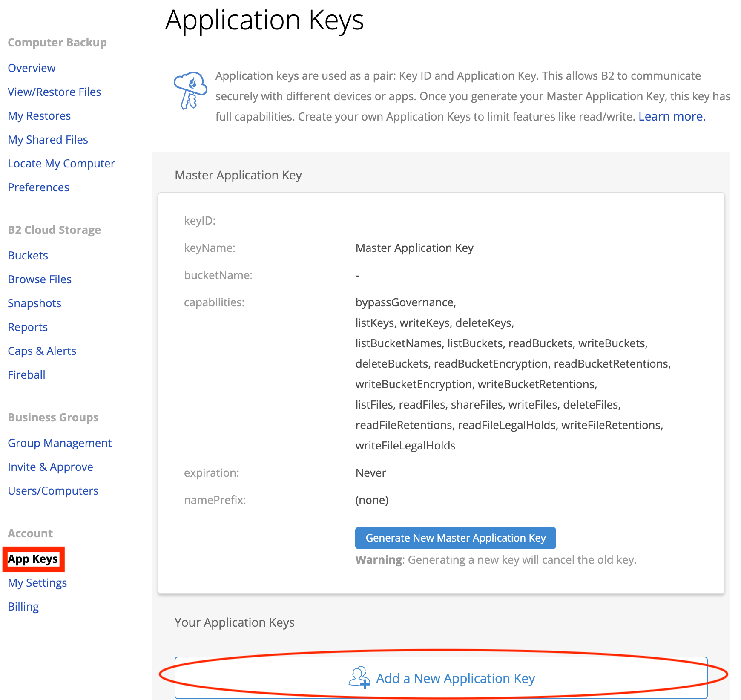Click the 'listKeys, writeKeys, deleteKeys,' line

435,323
